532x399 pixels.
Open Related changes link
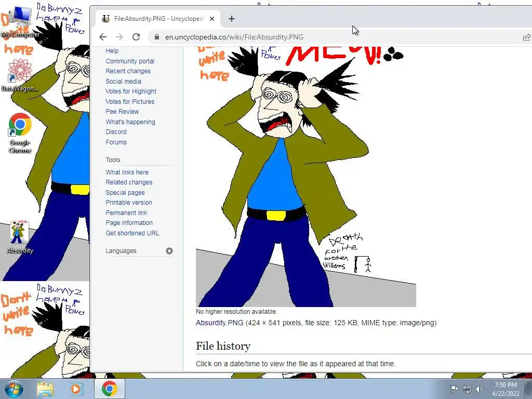point(129,182)
